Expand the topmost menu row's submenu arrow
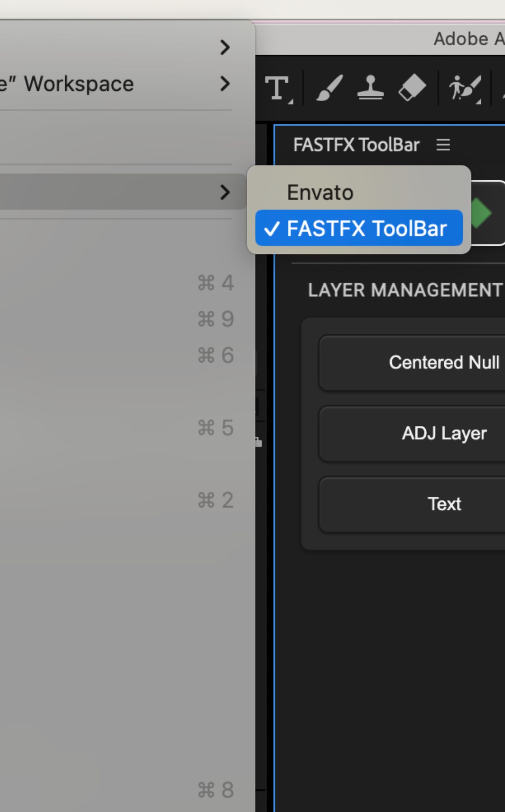505x812 pixels. (225, 47)
